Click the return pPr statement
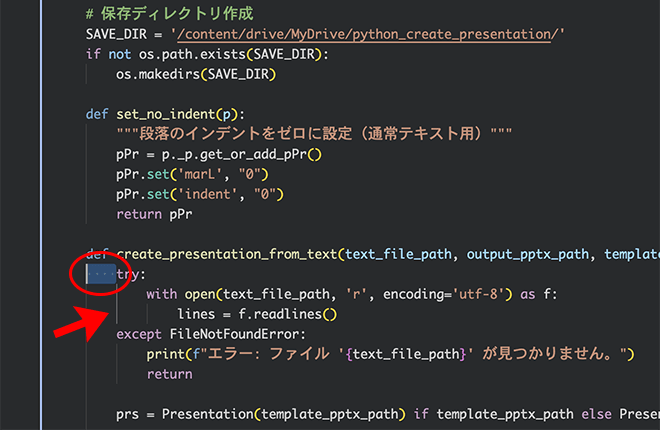 coord(154,214)
